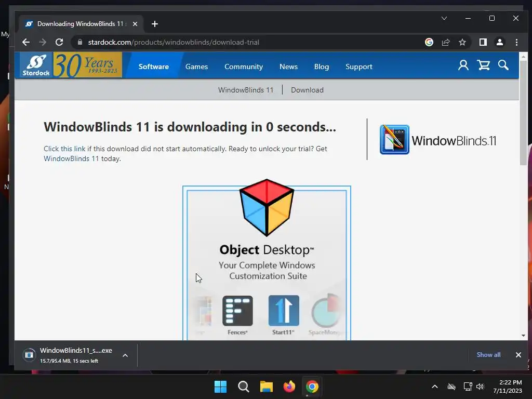Open a new browser tab
Viewport: 532px width, 399px height.
pyautogui.click(x=155, y=24)
